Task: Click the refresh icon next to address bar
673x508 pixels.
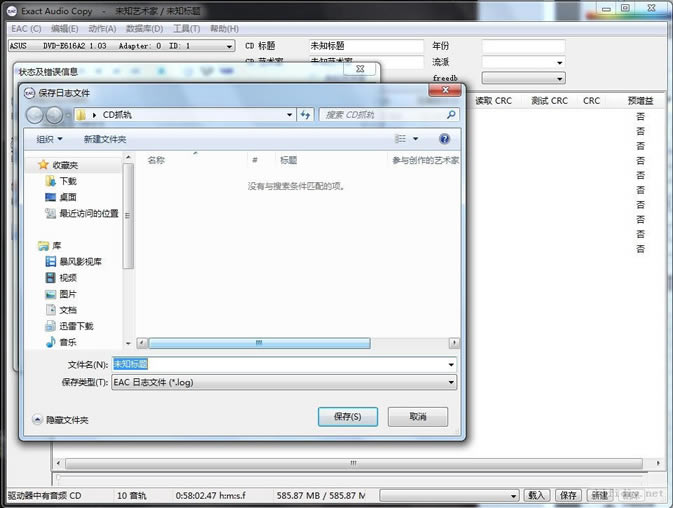Action: tap(305, 115)
